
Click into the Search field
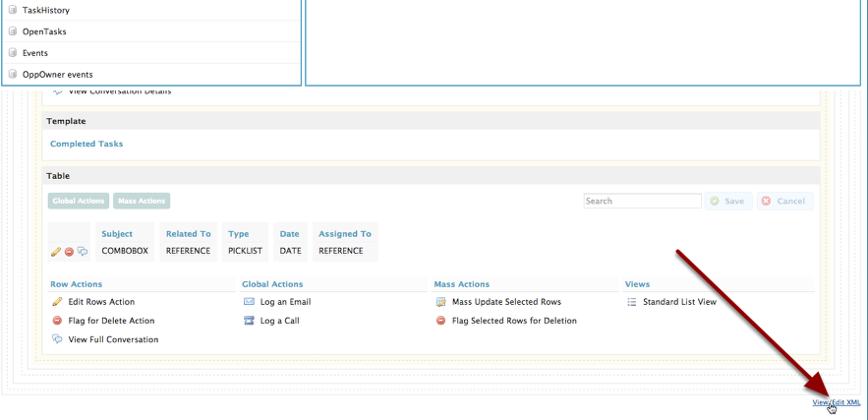tap(640, 201)
